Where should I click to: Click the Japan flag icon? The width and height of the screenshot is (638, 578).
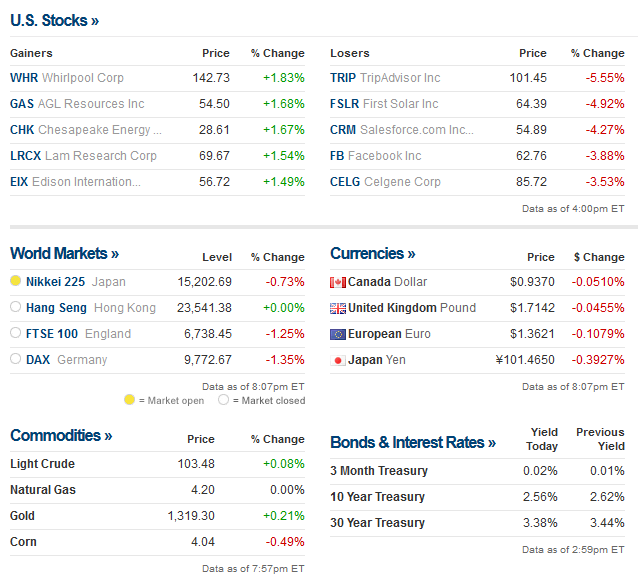click(338, 360)
